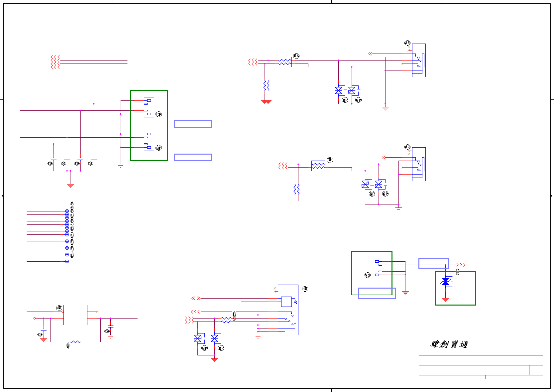Click the lower 4-pin connector in the left green box
Screen dimensions: 554x392
tap(149, 141)
